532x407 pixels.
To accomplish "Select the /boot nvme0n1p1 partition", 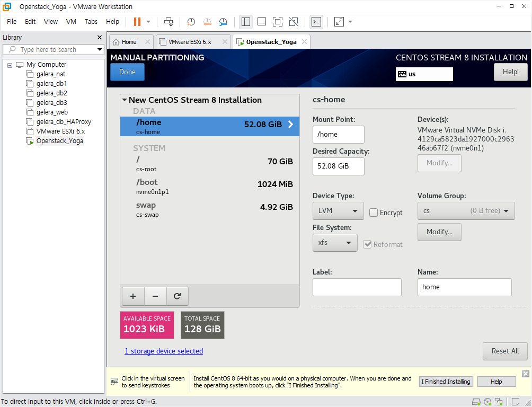I will [x=210, y=187].
